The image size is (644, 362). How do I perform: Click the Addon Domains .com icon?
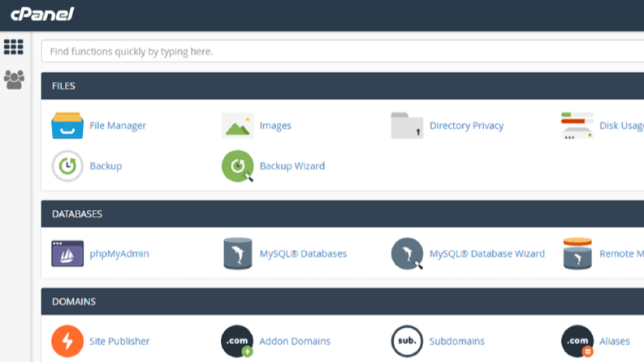(x=237, y=341)
